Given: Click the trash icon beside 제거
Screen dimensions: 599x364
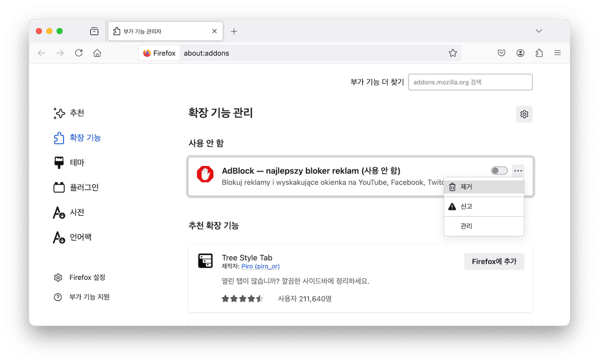Looking at the screenshot, I should tap(452, 187).
